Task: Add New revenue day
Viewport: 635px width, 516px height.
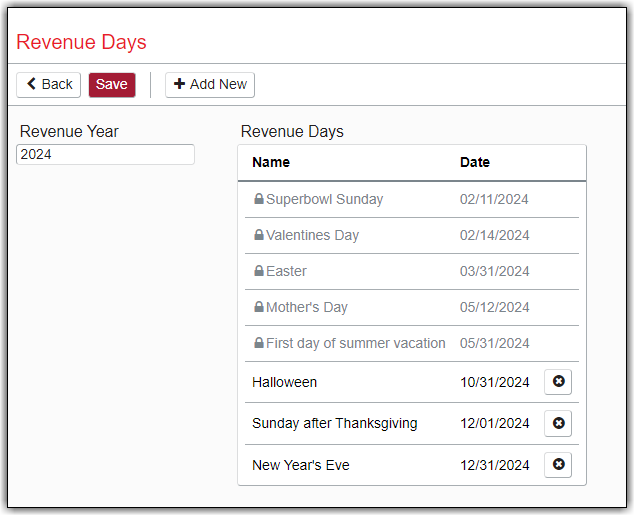Action: 210,85
